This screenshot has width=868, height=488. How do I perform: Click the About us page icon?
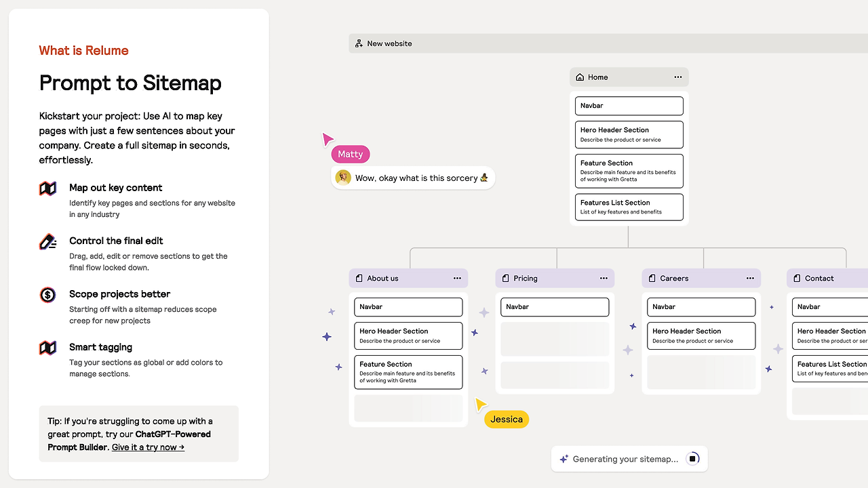click(x=359, y=279)
